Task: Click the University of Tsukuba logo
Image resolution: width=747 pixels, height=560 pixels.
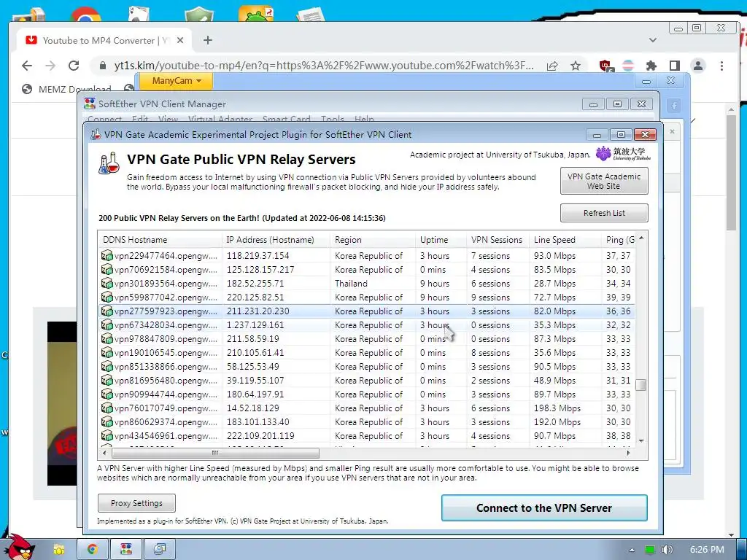Action: (x=623, y=154)
